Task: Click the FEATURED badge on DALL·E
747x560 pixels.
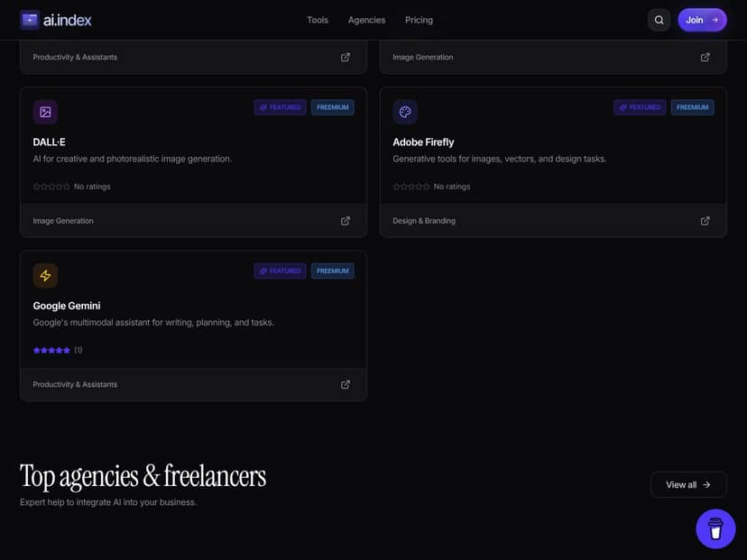Action: point(280,106)
